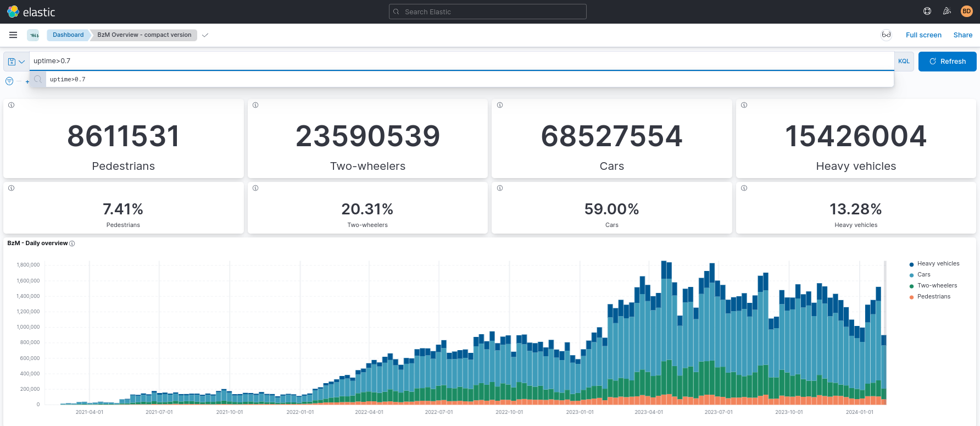980x426 pixels.
Task: Toggle Cars series in chart legend
Action: pyautogui.click(x=923, y=275)
